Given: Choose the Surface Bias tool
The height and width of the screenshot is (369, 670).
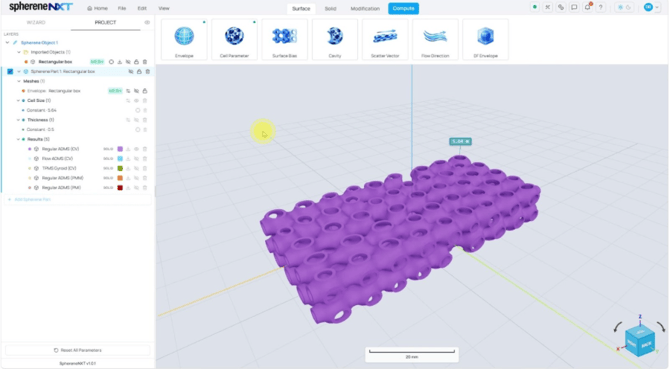Looking at the screenshot, I should (285, 39).
